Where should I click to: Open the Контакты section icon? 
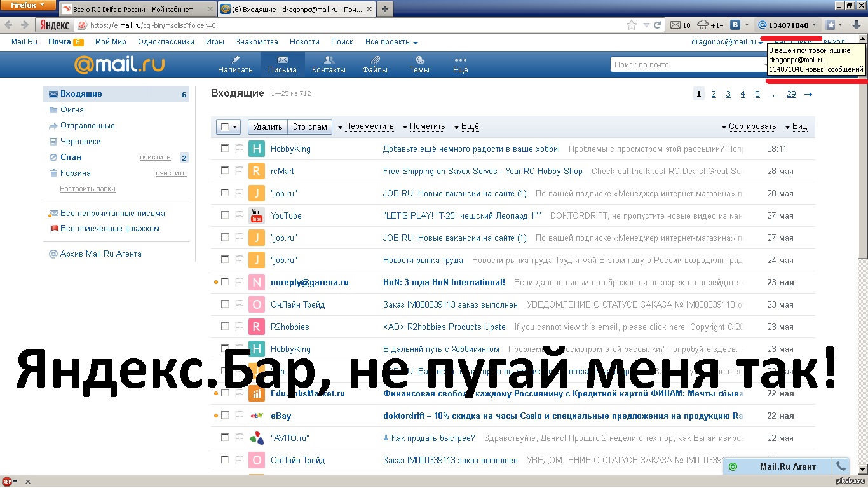(329, 60)
